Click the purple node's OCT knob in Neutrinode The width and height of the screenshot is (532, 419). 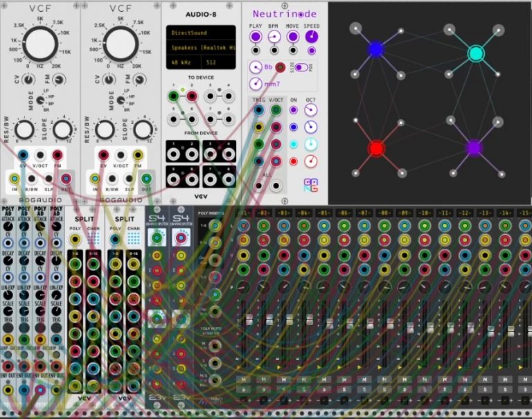(310, 109)
